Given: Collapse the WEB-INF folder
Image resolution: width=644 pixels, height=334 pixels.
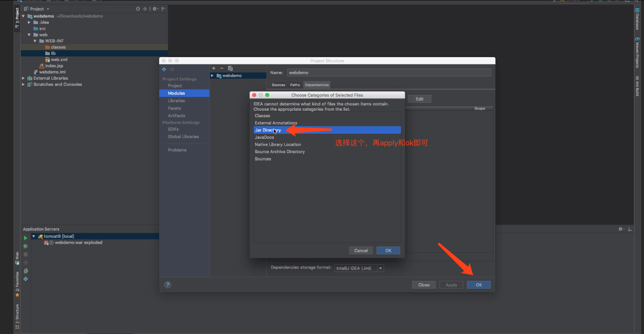Looking at the screenshot, I should pyautogui.click(x=35, y=41).
